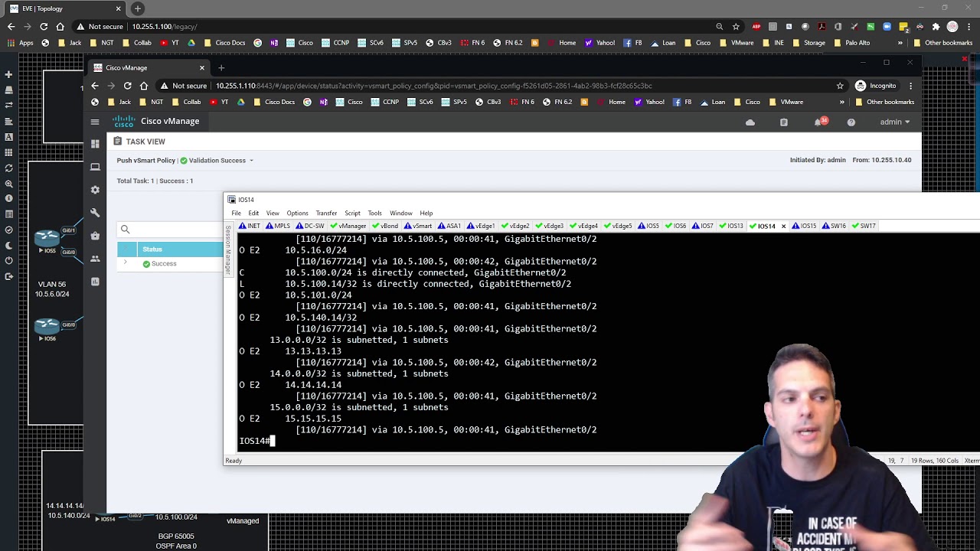
Task: Click EVE sidebar zoom magnifier icon
Action: pos(8,184)
